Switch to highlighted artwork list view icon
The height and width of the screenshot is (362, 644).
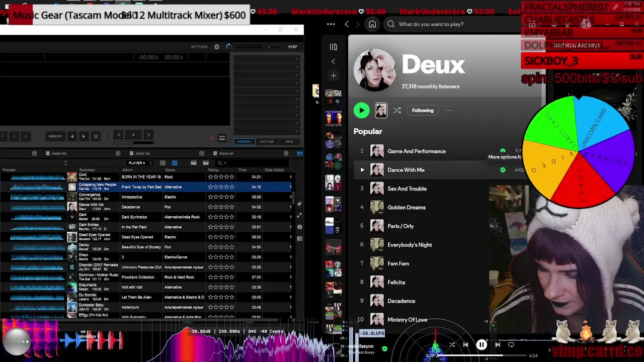pos(175,163)
